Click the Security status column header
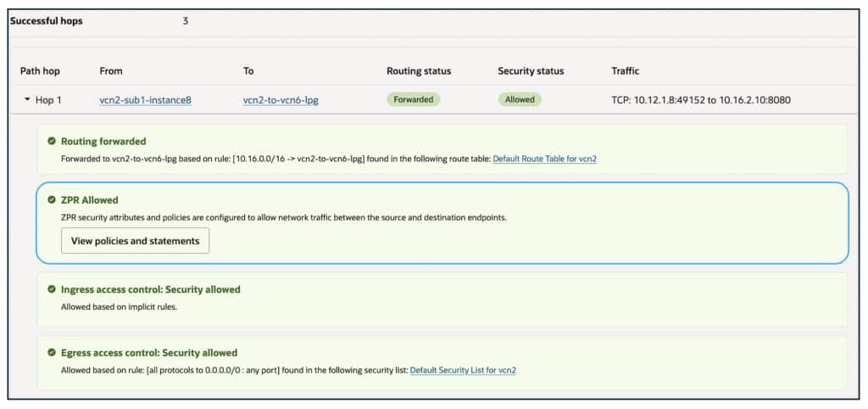Image resolution: width=868 pixels, height=409 pixels. pyautogui.click(x=531, y=71)
